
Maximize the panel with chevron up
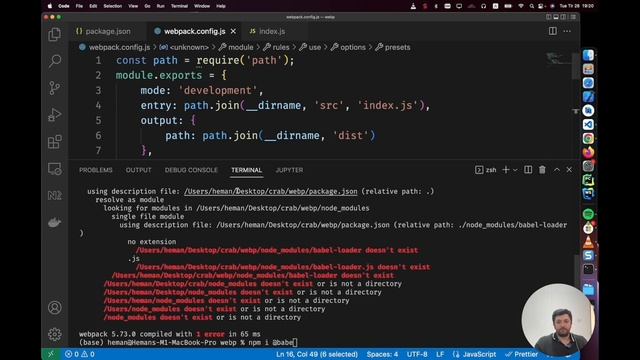tap(557, 170)
